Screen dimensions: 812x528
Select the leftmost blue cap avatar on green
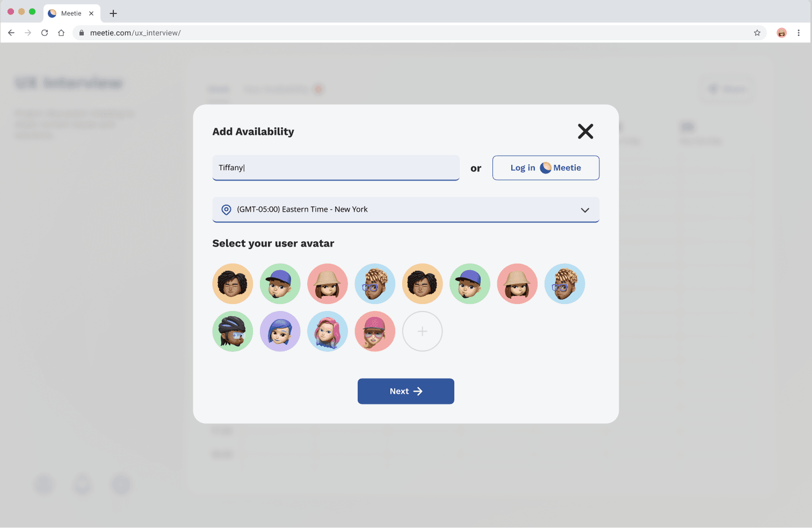pos(280,284)
